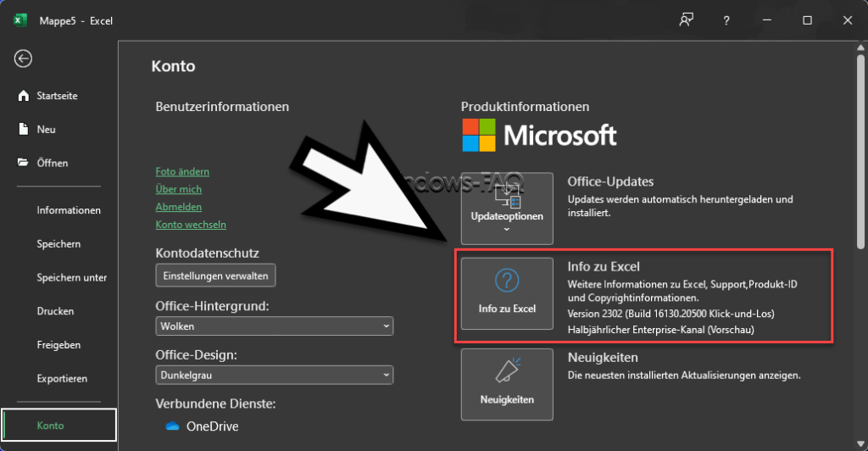Minimize the Excel window
This screenshot has width=868, height=451.
(766, 20)
